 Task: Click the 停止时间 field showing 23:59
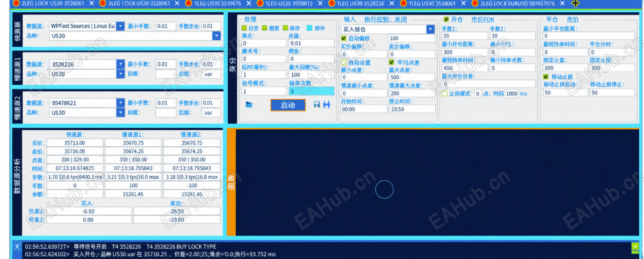click(412, 109)
